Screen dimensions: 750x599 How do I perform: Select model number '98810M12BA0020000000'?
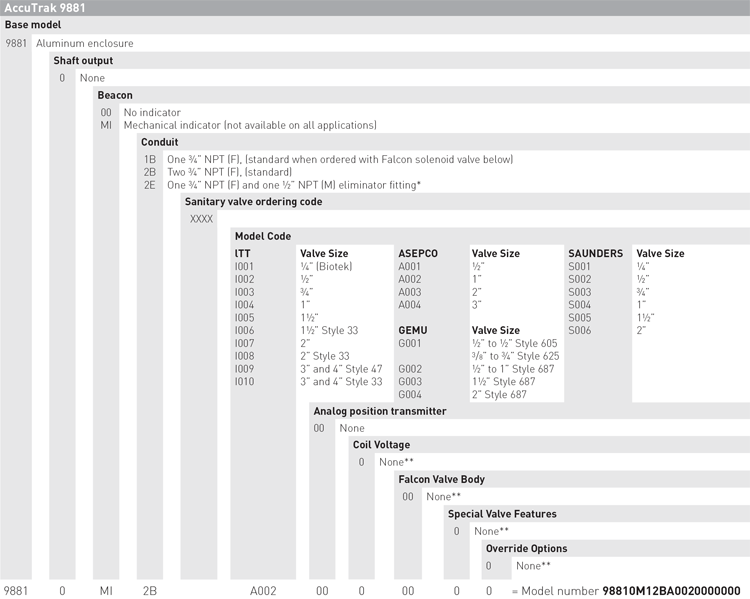[x=671, y=591]
